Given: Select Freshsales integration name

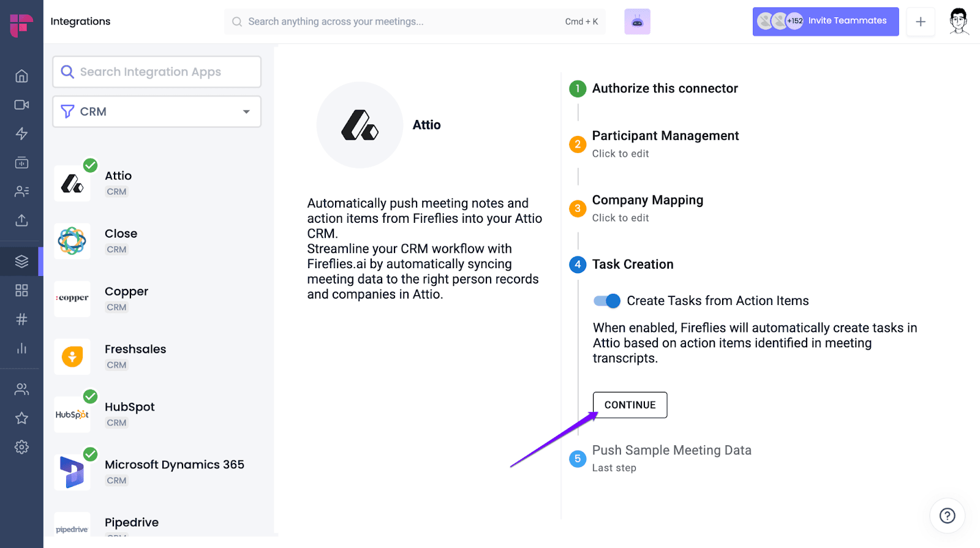Looking at the screenshot, I should (x=135, y=349).
